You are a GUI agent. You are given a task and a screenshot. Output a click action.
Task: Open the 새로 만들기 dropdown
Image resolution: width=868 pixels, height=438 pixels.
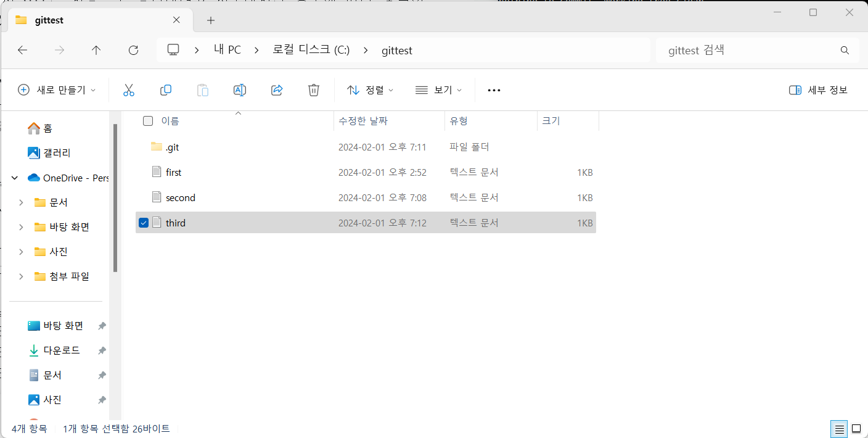point(57,90)
